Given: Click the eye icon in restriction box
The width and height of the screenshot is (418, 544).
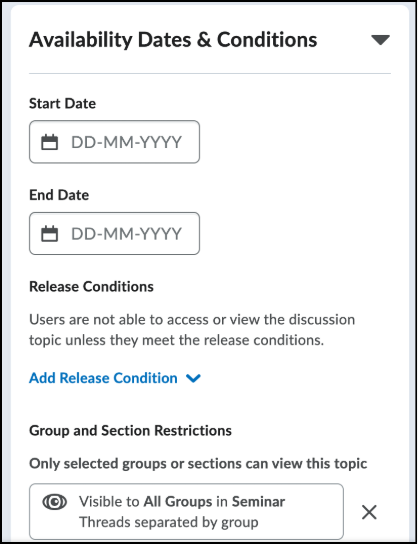Looking at the screenshot, I should pos(55,502).
